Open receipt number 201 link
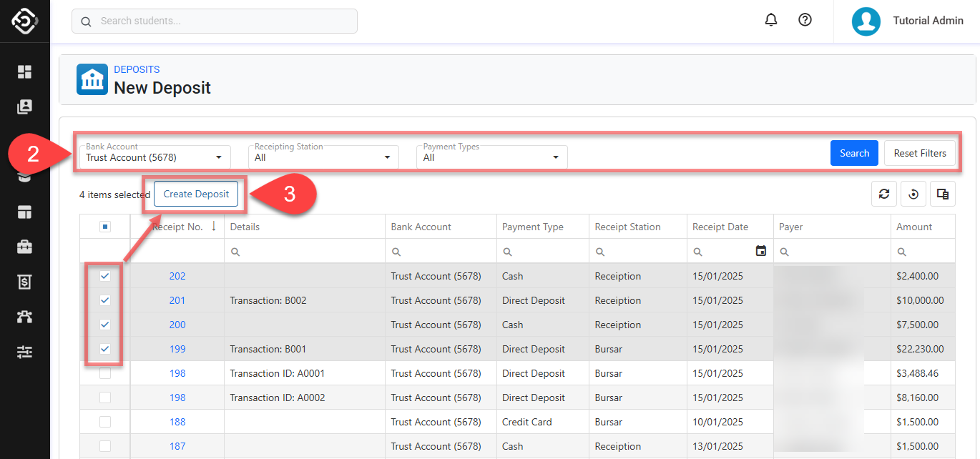980x459 pixels. 177,300
